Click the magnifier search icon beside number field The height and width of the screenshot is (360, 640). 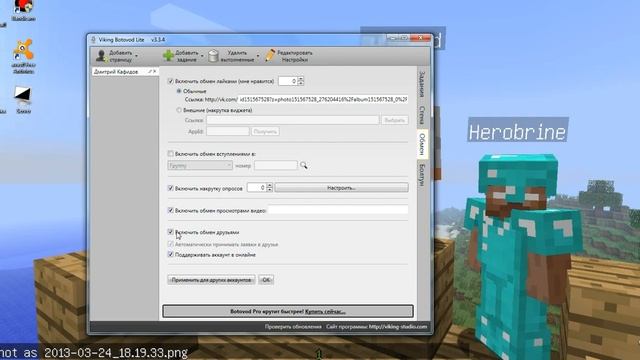pyautogui.click(x=304, y=165)
